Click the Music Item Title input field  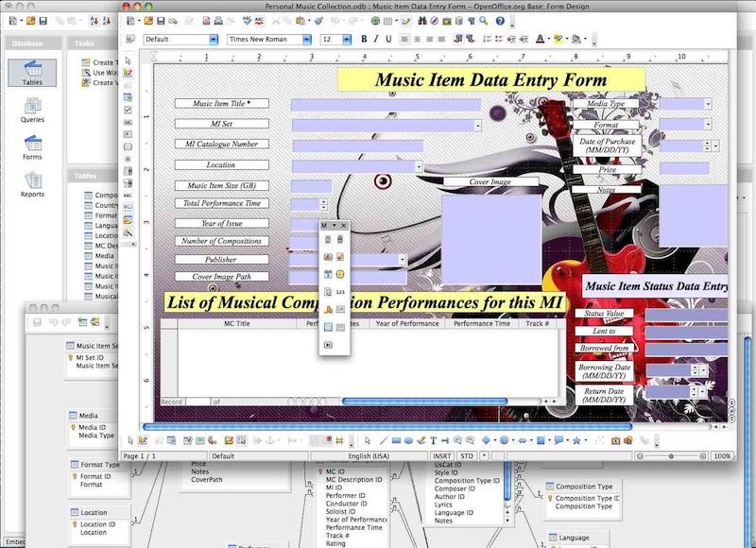click(385, 105)
